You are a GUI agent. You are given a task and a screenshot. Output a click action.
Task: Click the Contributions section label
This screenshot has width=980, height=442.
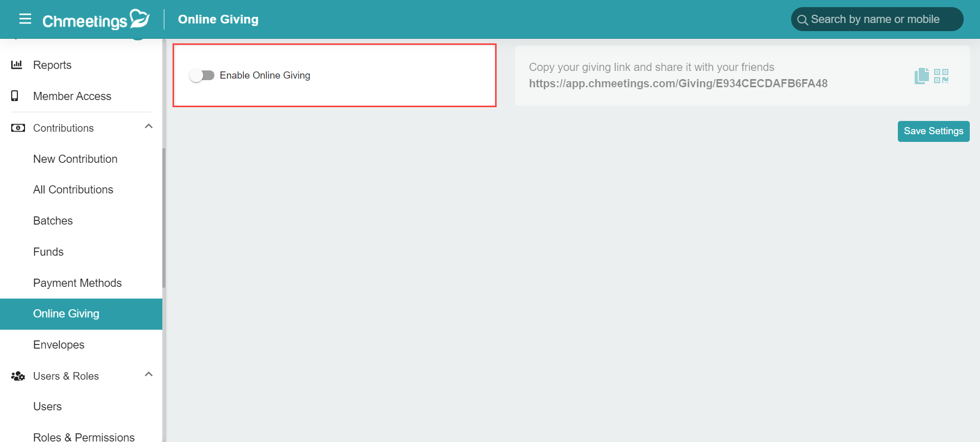click(x=63, y=128)
